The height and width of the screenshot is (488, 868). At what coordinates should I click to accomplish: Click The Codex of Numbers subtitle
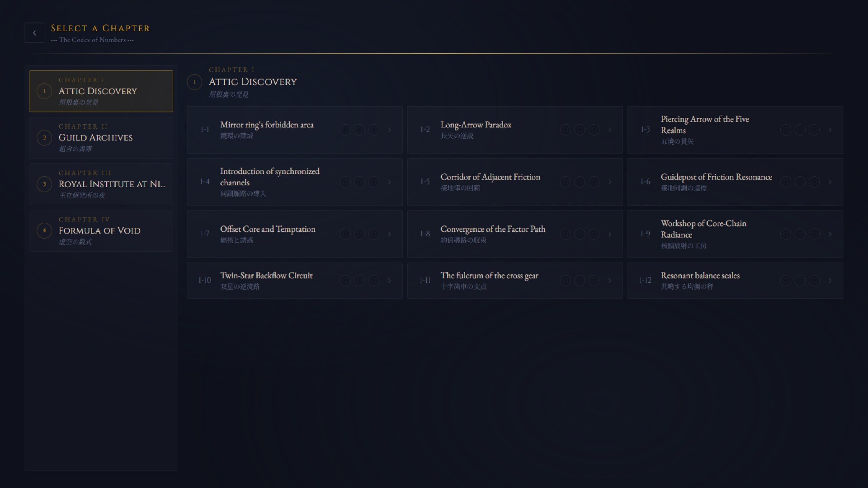(x=92, y=40)
